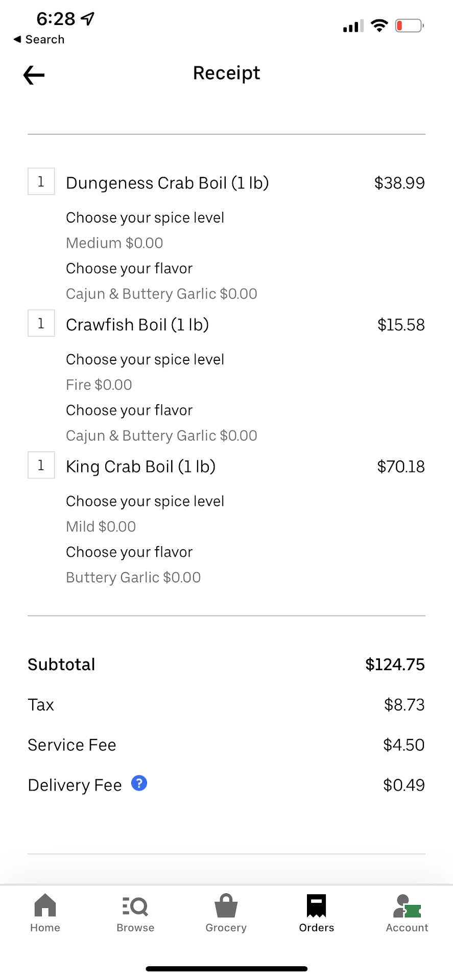Tap the Grocery bag icon
Image resolution: width=453 pixels, height=980 pixels.
[226, 906]
